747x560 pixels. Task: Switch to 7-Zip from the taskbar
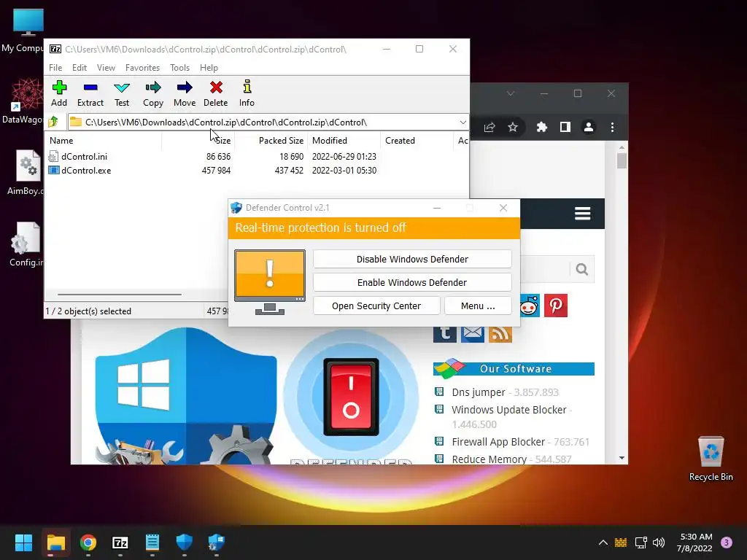120,542
